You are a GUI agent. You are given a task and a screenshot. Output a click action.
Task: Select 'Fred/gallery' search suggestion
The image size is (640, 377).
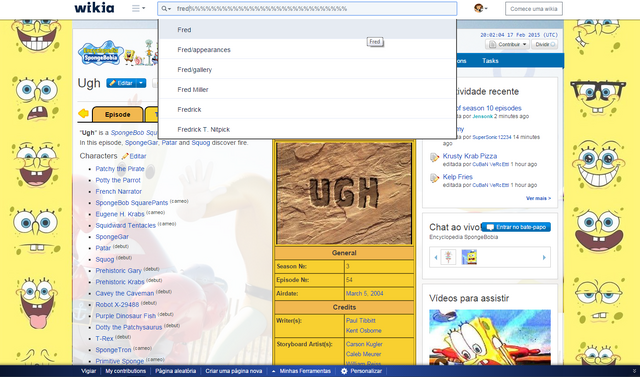point(308,70)
